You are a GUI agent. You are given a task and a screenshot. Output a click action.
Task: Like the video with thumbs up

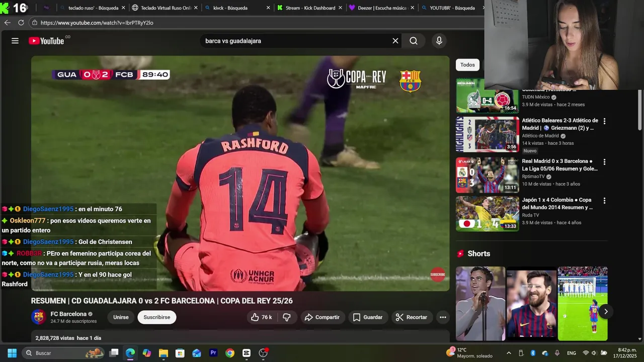click(262, 317)
